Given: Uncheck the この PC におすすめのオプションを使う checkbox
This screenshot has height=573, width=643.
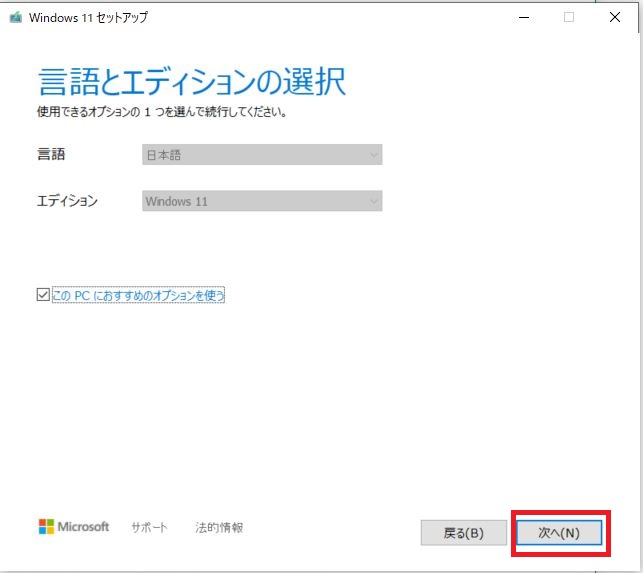Looking at the screenshot, I should tap(43, 295).
